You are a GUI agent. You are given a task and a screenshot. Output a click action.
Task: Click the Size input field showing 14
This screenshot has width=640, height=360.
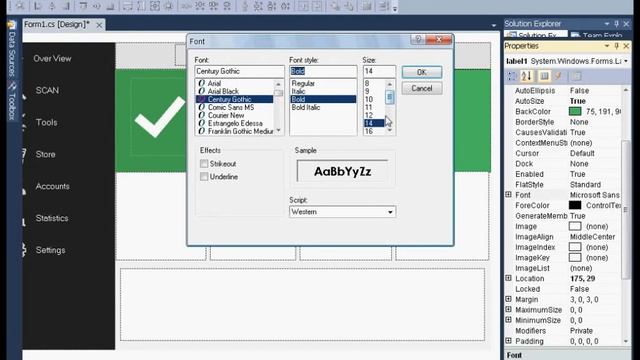379,71
